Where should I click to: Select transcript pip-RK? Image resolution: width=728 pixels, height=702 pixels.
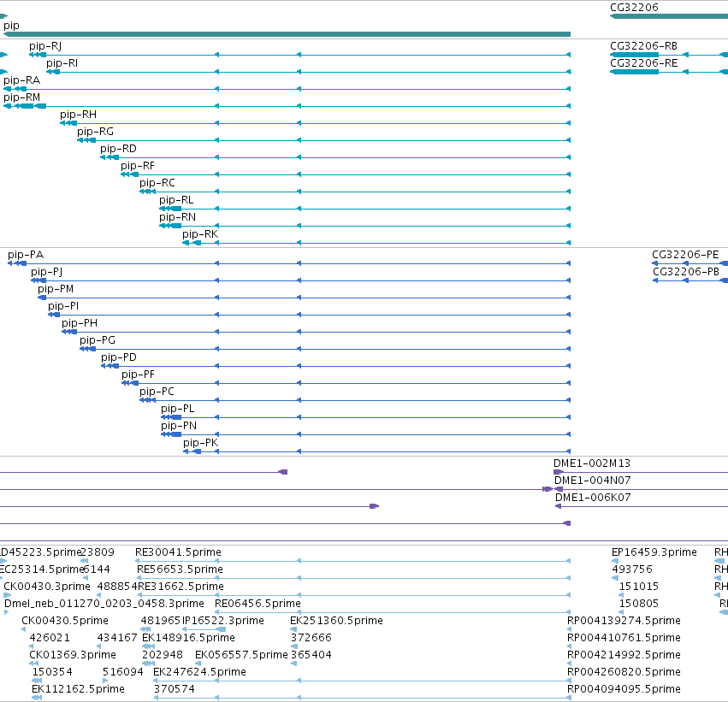tap(200, 234)
